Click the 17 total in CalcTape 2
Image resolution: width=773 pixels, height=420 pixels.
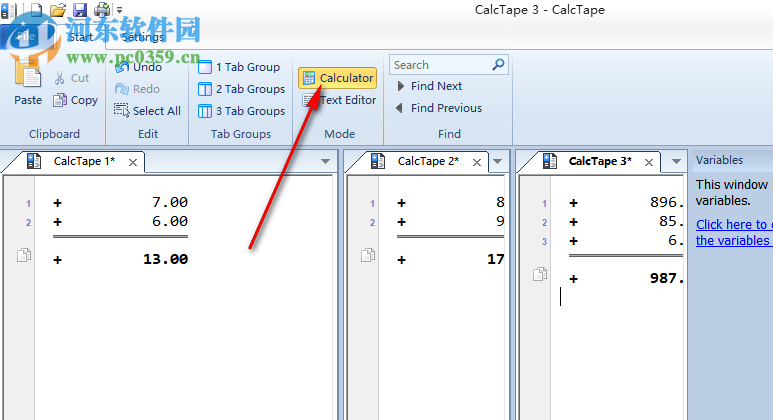495,259
